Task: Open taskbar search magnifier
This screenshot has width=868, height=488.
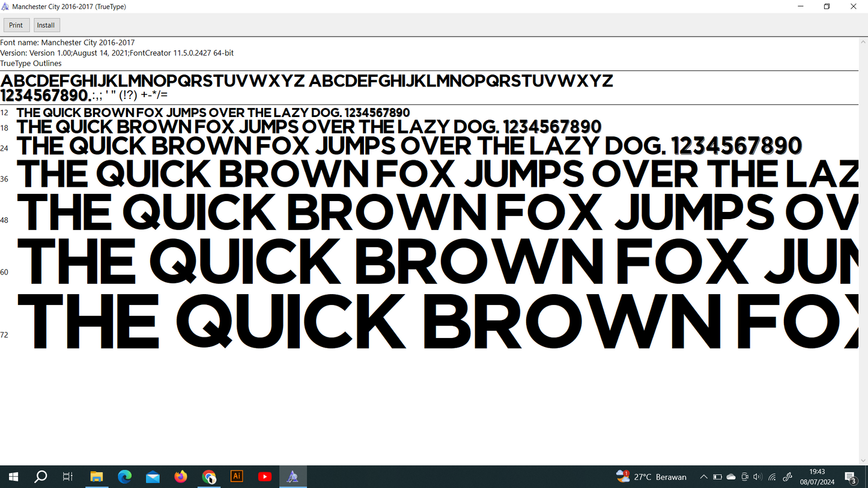Action: click(41, 477)
